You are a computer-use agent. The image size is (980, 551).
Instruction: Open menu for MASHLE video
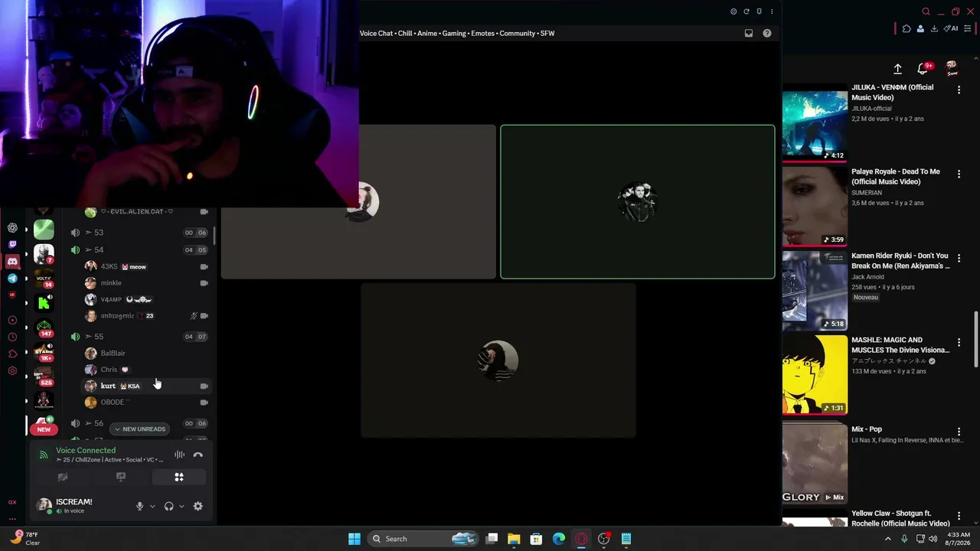click(959, 343)
